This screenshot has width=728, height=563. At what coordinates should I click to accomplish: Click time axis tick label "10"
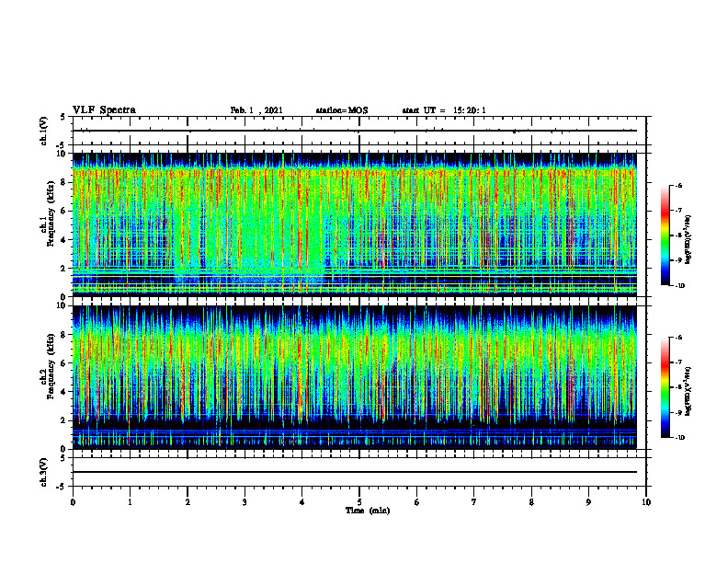click(646, 502)
